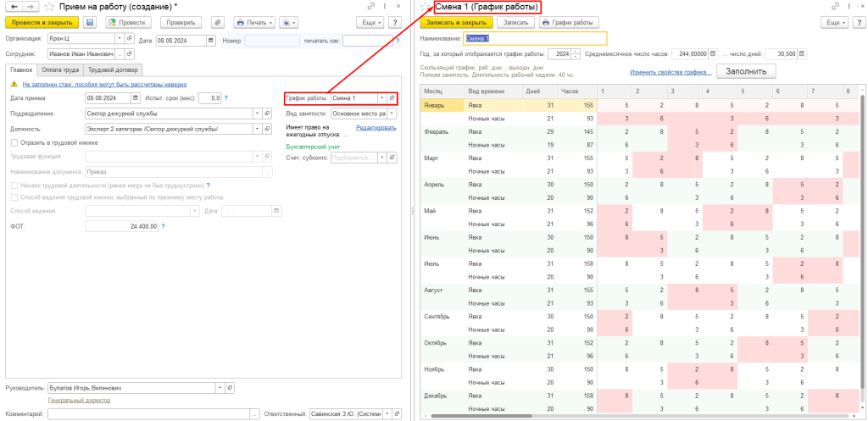Click the paperclip attachments icon
The width and height of the screenshot is (868, 421).
tap(218, 22)
